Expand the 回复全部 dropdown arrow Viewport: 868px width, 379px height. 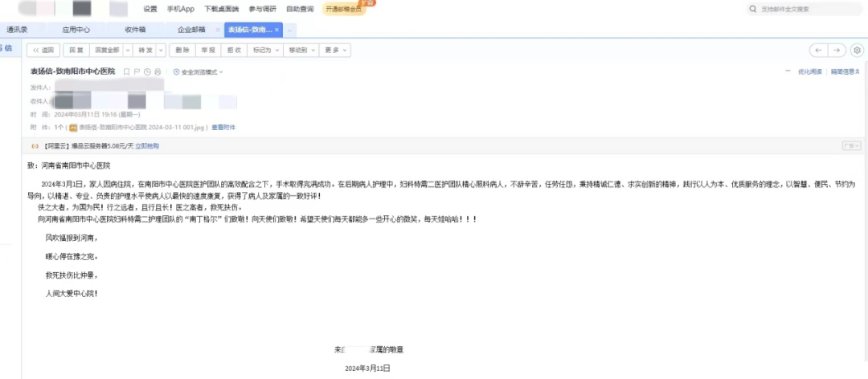click(126, 50)
